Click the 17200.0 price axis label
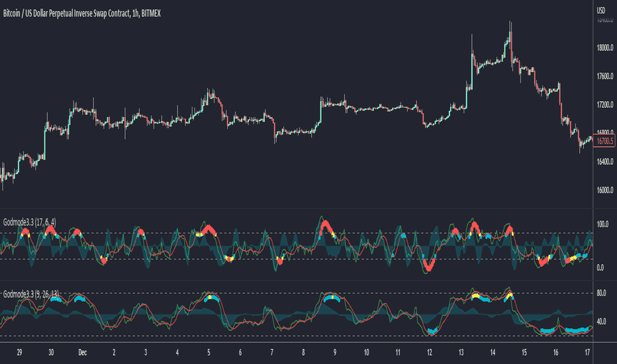617x364 pixels. (x=605, y=105)
